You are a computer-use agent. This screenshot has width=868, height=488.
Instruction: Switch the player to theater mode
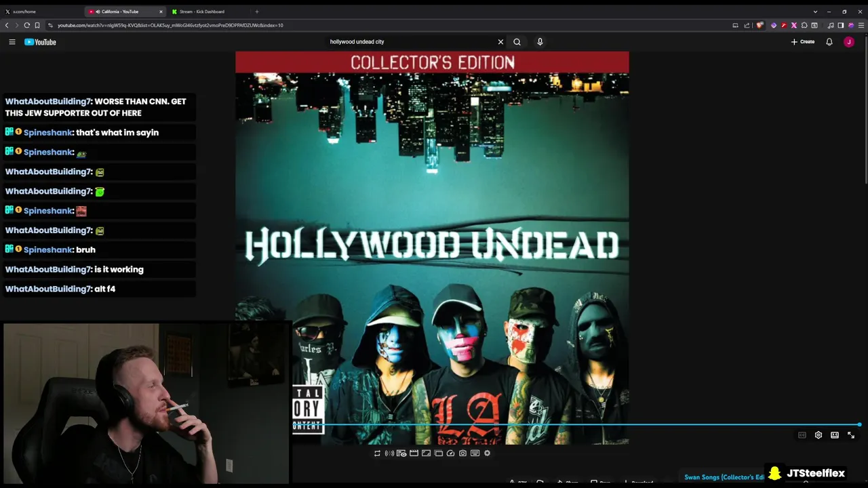[x=835, y=435]
